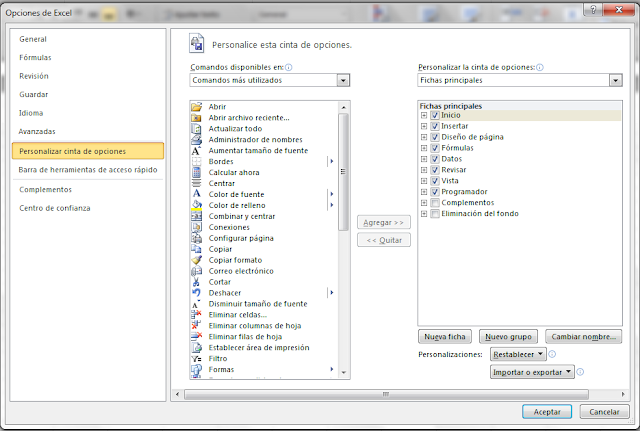Open the Fórmulas options category

(35, 58)
